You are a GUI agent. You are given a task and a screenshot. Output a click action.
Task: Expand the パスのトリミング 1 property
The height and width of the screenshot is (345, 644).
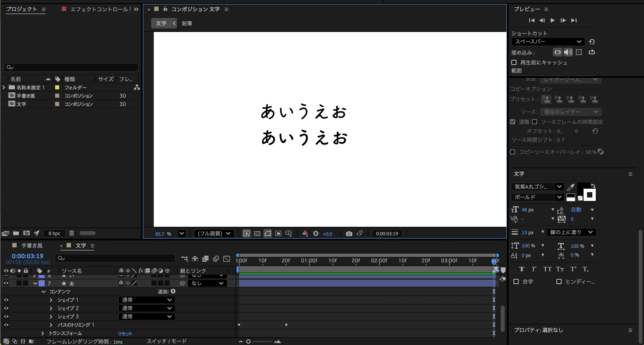point(51,325)
